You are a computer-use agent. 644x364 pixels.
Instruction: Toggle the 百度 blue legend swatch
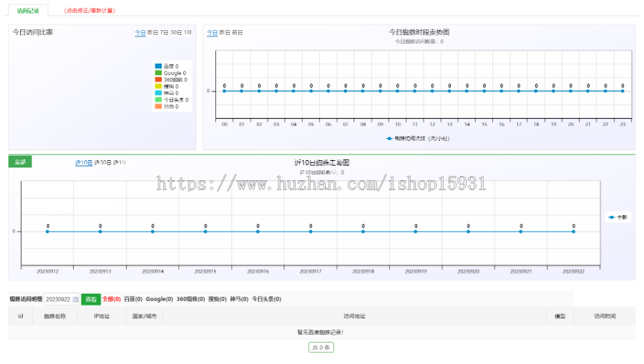point(158,66)
